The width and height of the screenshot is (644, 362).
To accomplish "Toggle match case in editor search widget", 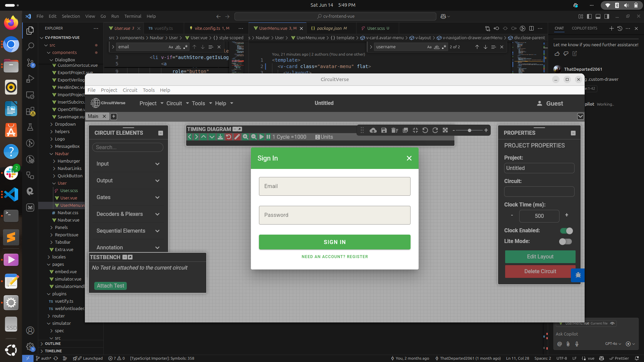I will point(171,47).
